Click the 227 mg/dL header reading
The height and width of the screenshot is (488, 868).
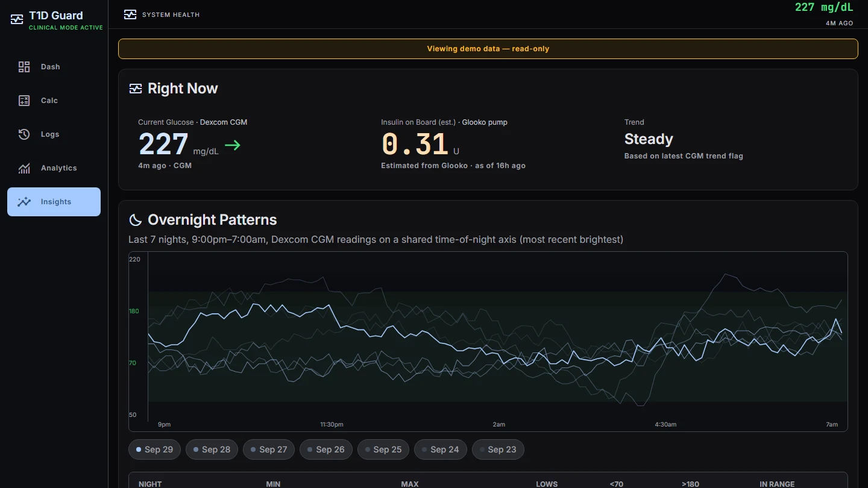coord(824,7)
